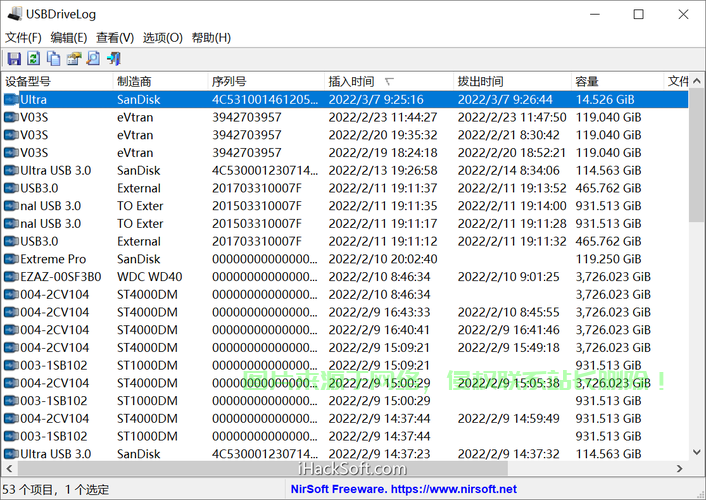This screenshot has height=500, width=706.
Task: Select the V03S row inserted 2022/2/23 11:44:27
Action: 345,117
